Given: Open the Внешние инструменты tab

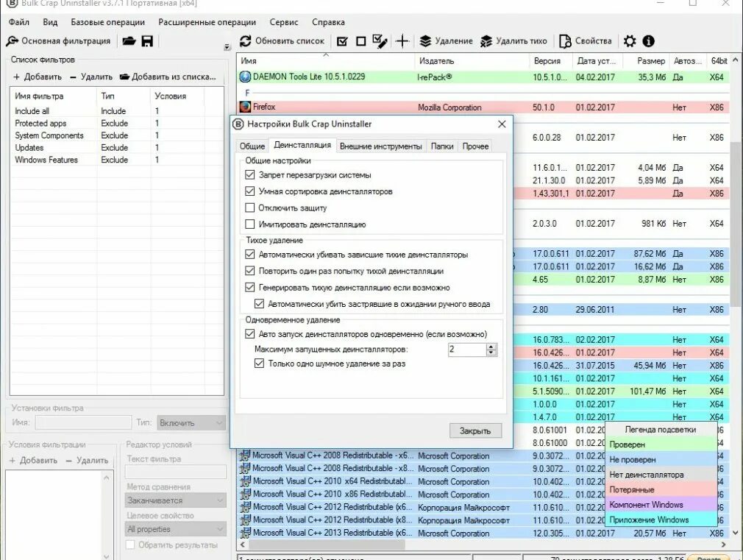Looking at the screenshot, I should (x=381, y=146).
